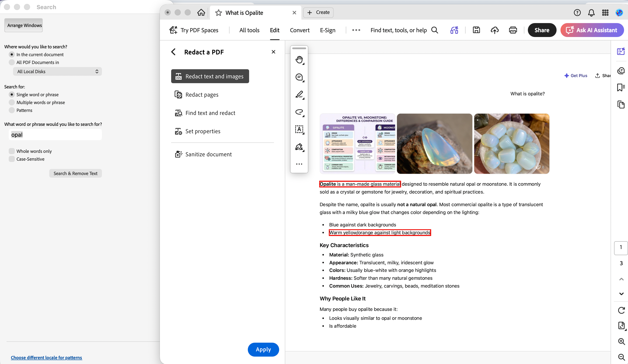Select All PDF Documents in radio
The width and height of the screenshot is (628, 364).
tap(12, 62)
